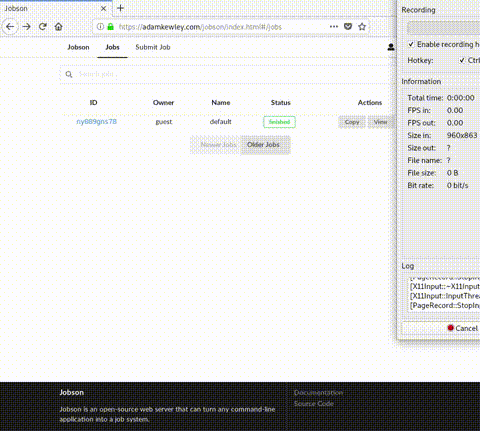Click the browser address bar URL
480x431 pixels.
(200, 27)
